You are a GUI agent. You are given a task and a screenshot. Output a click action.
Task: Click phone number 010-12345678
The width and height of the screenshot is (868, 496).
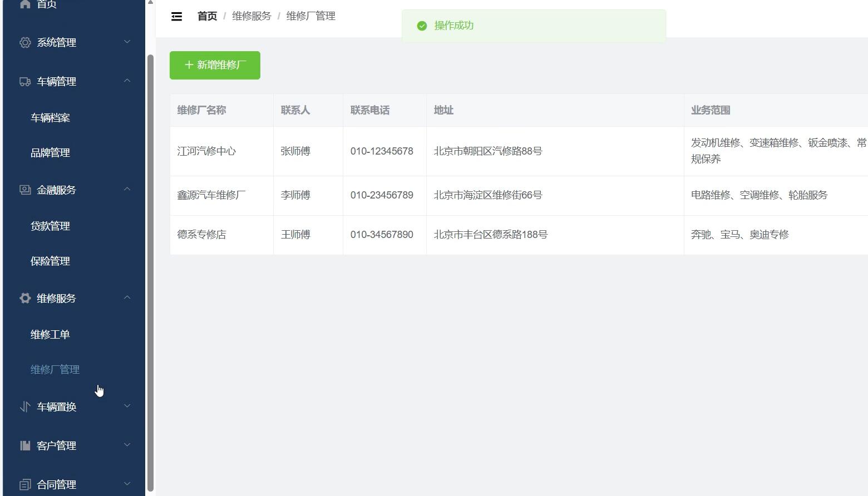pyautogui.click(x=382, y=151)
